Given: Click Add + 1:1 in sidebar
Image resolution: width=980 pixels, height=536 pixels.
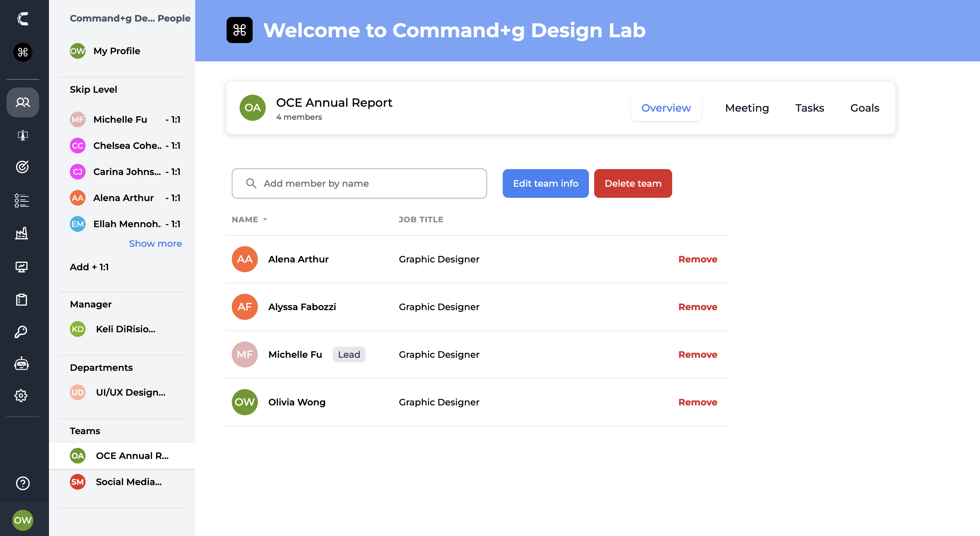Looking at the screenshot, I should pyautogui.click(x=89, y=267).
